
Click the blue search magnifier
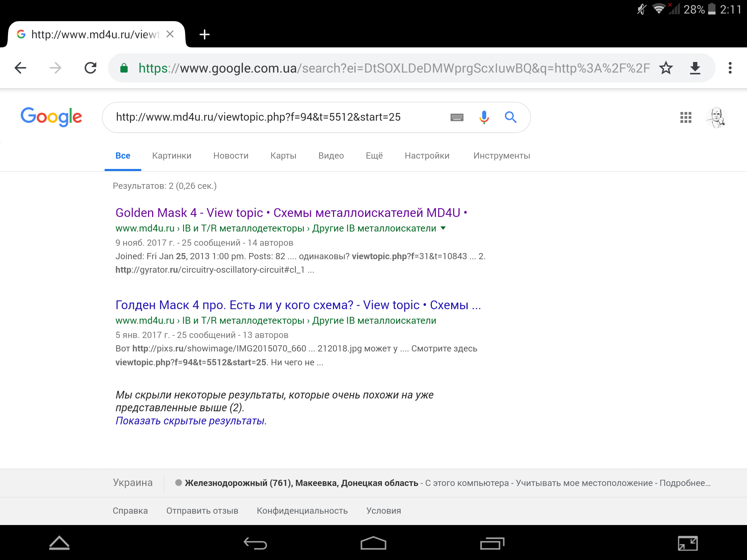click(511, 117)
